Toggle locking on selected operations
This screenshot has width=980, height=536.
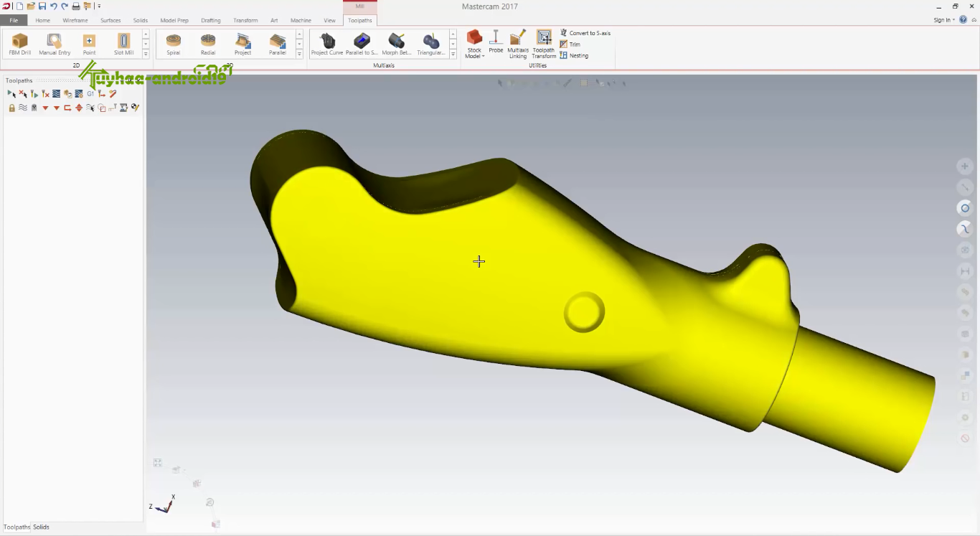(x=11, y=108)
